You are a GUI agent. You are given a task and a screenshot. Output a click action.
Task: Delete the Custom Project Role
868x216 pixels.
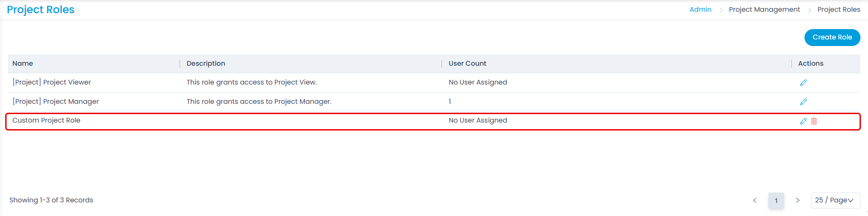point(814,121)
